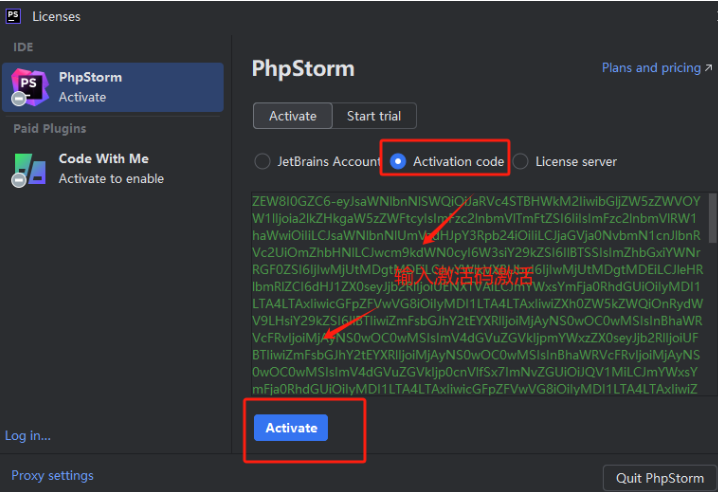This screenshot has height=492, width=718.
Task: Select the Code With Me plugin icon
Action: pyautogui.click(x=29, y=169)
